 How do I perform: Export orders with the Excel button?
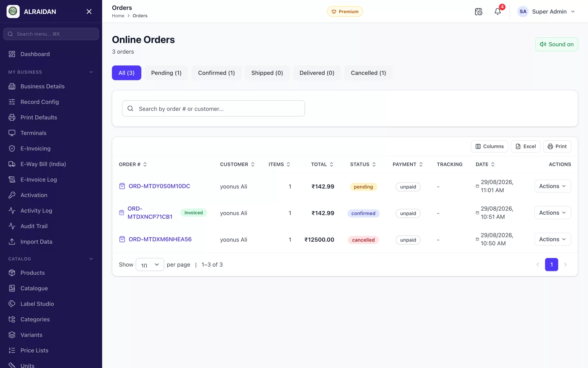tap(526, 146)
